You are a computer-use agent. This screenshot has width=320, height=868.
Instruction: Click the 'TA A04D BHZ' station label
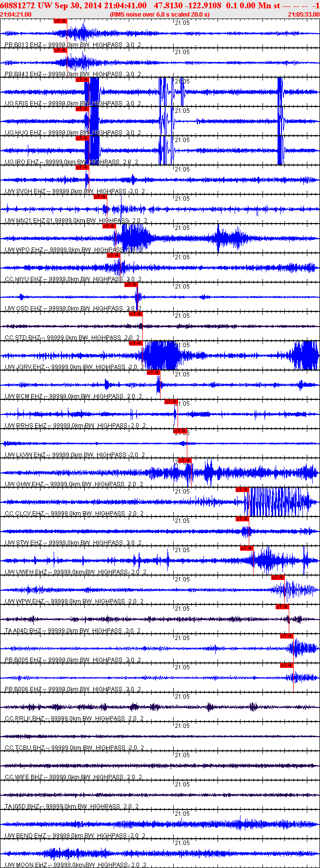pos(23,631)
